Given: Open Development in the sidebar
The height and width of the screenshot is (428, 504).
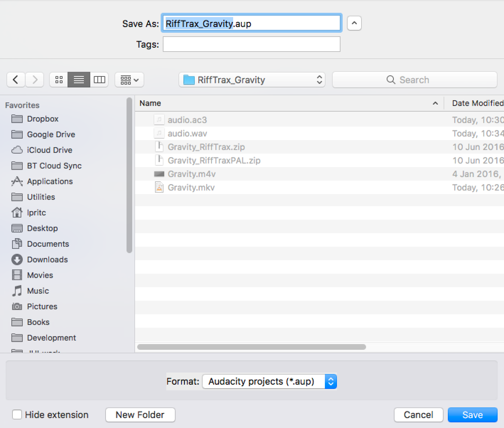Looking at the screenshot, I should (52, 338).
